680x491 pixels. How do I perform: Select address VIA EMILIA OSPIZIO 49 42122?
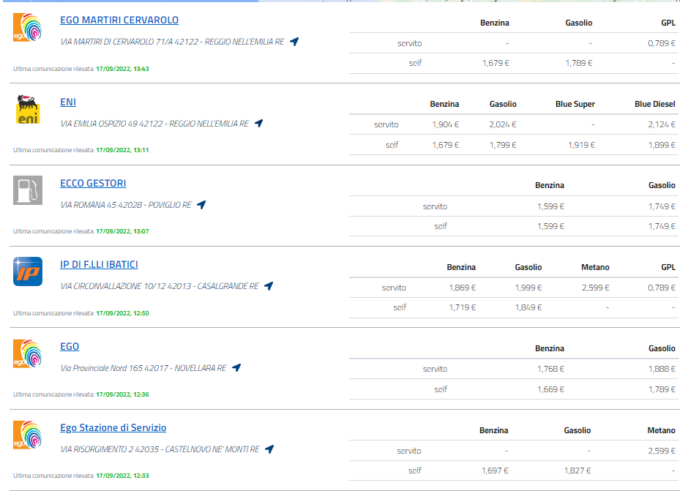tap(154, 124)
